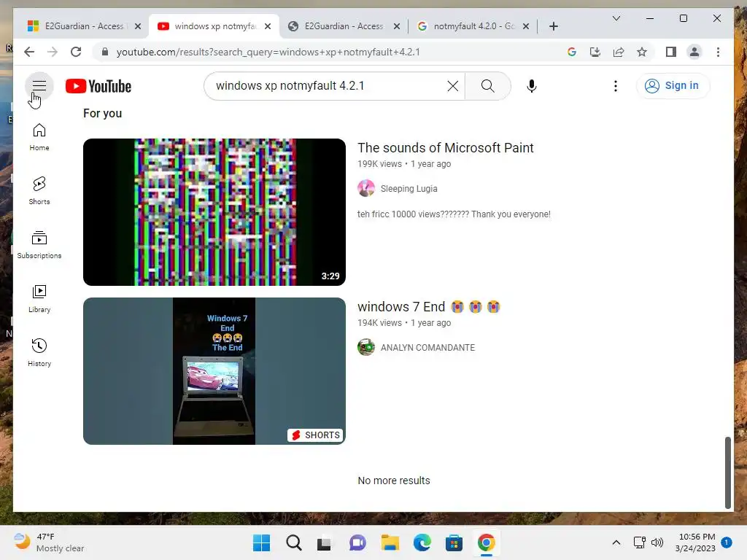Toggle Chrome side panel
The height and width of the screenshot is (560, 747).
coord(671,52)
